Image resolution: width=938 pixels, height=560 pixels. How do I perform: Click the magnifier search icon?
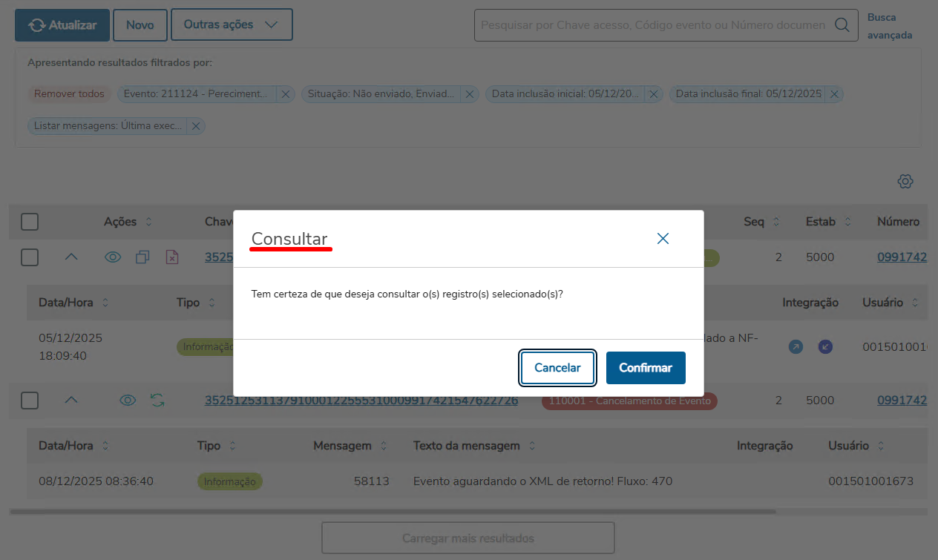(842, 25)
